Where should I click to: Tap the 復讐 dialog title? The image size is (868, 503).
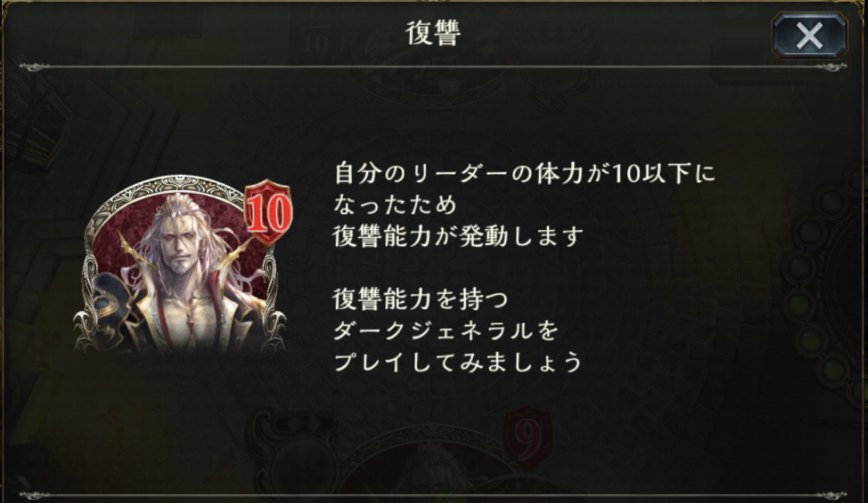pos(433,33)
